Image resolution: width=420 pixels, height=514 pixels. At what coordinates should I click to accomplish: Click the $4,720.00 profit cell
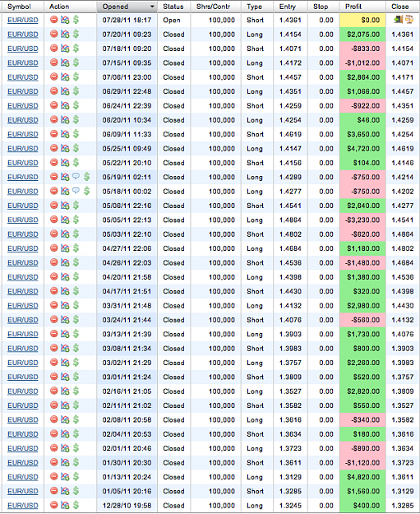coord(362,149)
